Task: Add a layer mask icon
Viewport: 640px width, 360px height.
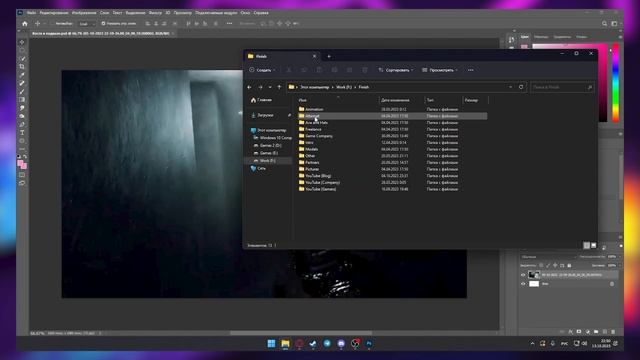Action: coord(579,332)
